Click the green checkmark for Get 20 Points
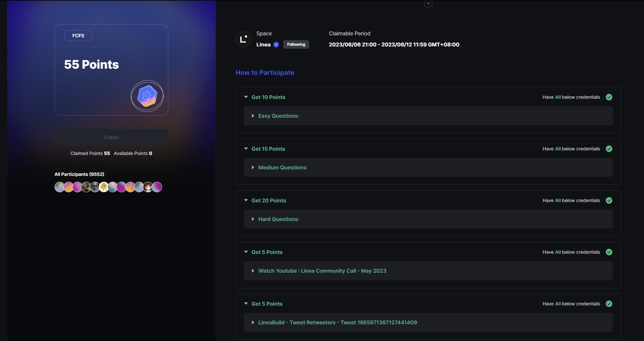Screen dimensions: 644x341 tap(609, 200)
